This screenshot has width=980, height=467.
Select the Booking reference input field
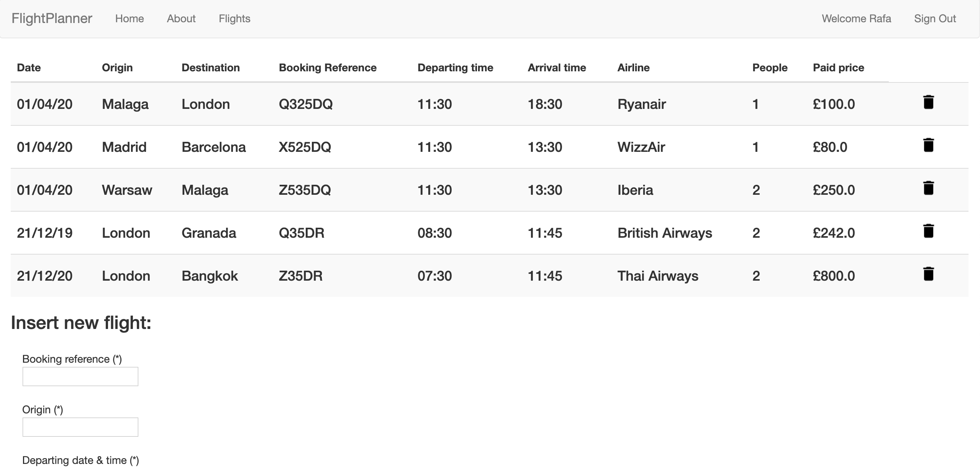click(x=80, y=377)
